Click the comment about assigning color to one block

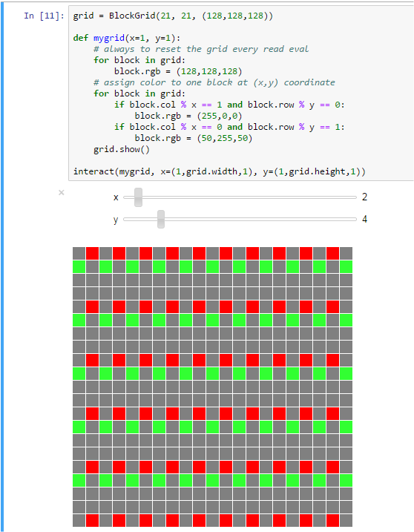coord(214,82)
